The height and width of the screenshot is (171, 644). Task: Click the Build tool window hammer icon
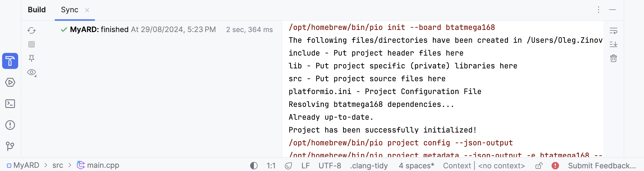point(10,61)
